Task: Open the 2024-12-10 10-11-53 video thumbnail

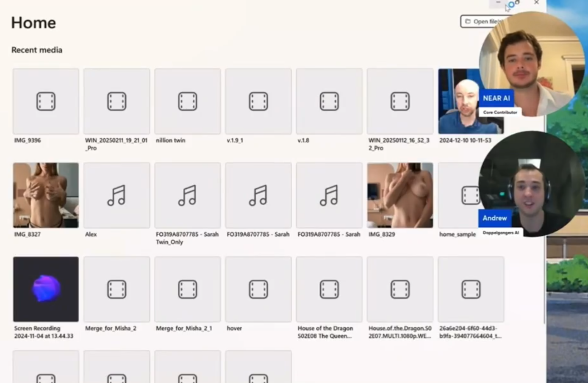Action: [458, 102]
